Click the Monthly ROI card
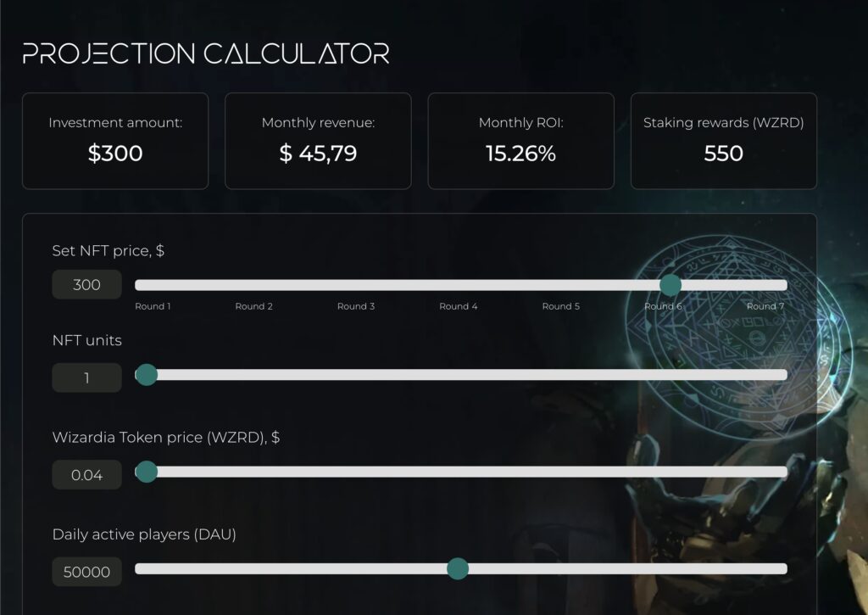The image size is (868, 615). click(521, 141)
